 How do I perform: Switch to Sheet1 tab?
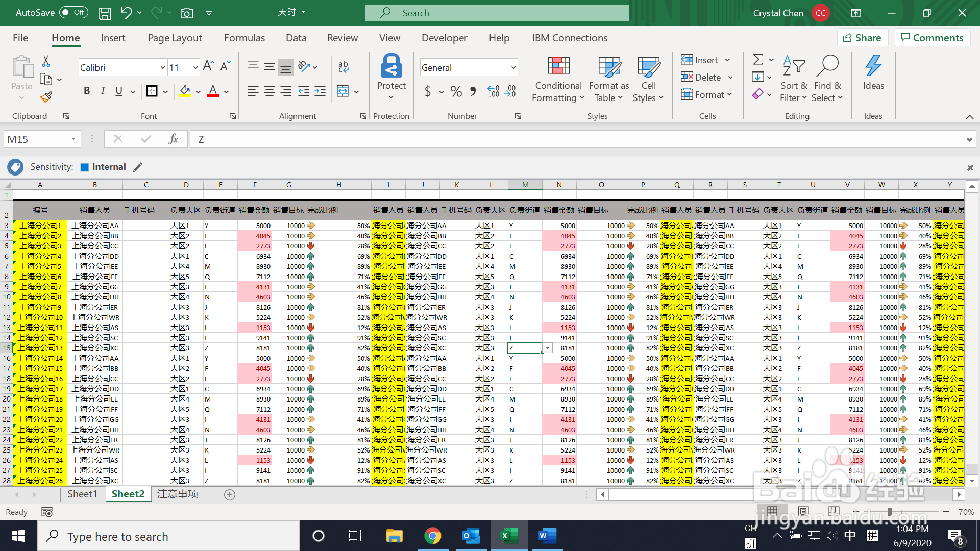coord(82,494)
